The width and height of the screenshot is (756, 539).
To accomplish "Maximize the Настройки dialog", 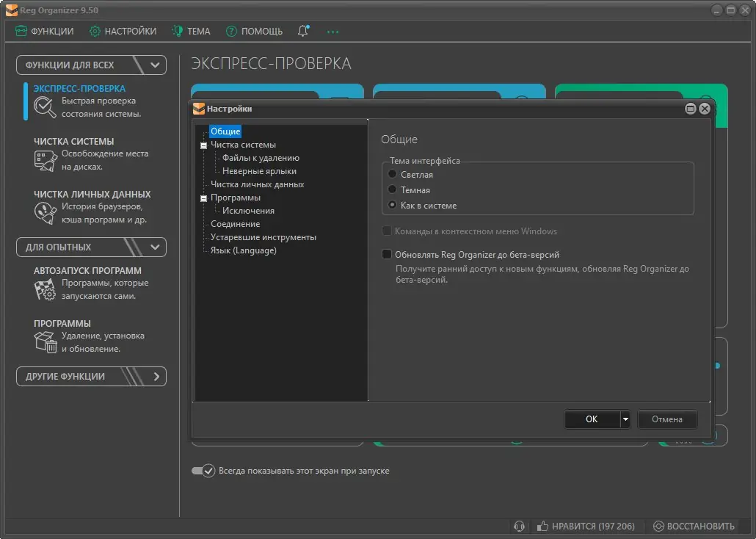I will 691,109.
